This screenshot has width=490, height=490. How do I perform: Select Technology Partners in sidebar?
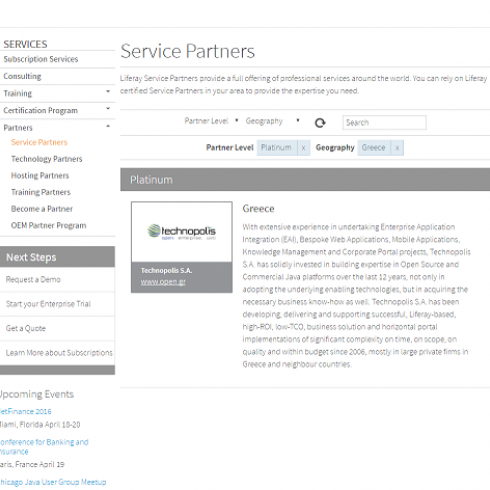point(47,159)
